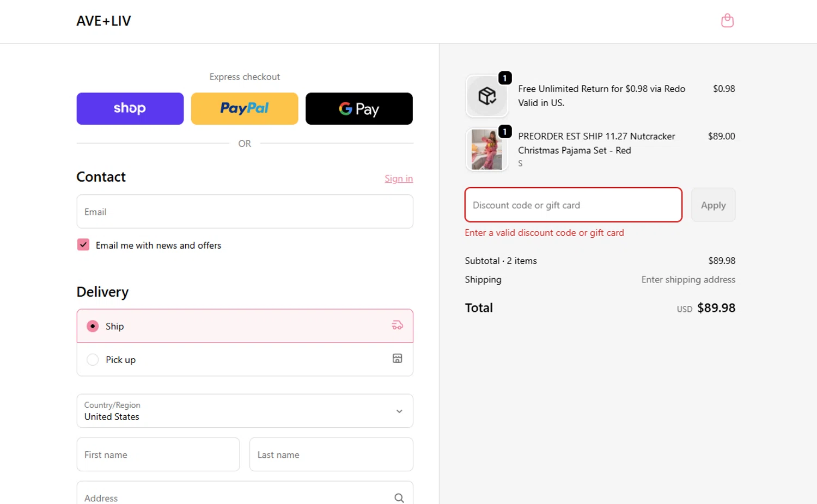This screenshot has height=504, width=817.
Task: Click the $89.00 pajama price
Action: tap(721, 136)
